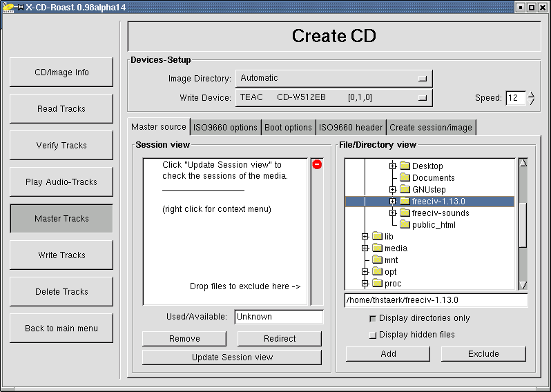Click the Remove button
The width and height of the screenshot is (551, 392).
184,339
